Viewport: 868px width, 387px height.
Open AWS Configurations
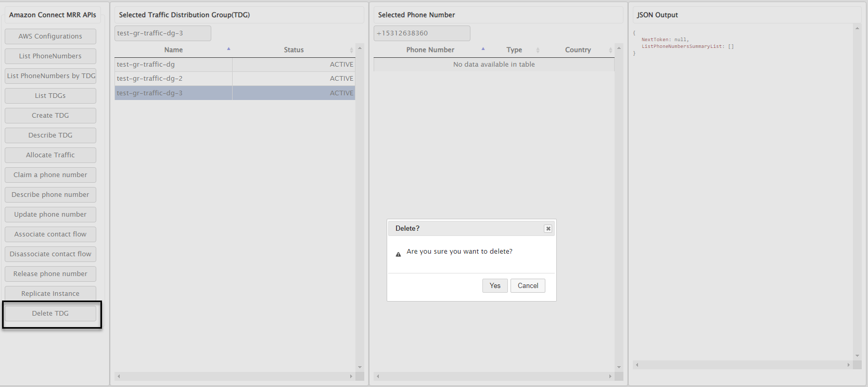(x=50, y=36)
